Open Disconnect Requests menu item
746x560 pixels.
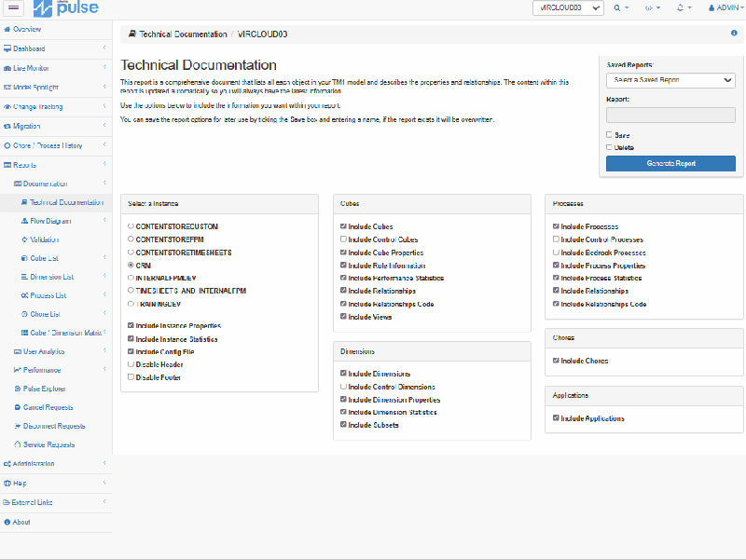click(56, 426)
